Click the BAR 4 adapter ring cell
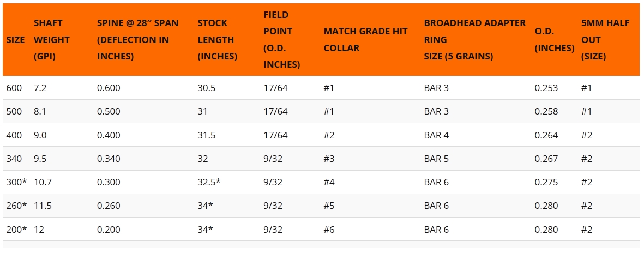Viewport: 644px width, 253px height. point(436,135)
